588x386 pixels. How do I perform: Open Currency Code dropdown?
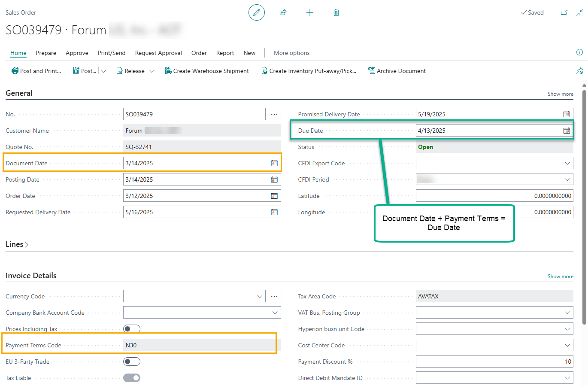point(260,296)
